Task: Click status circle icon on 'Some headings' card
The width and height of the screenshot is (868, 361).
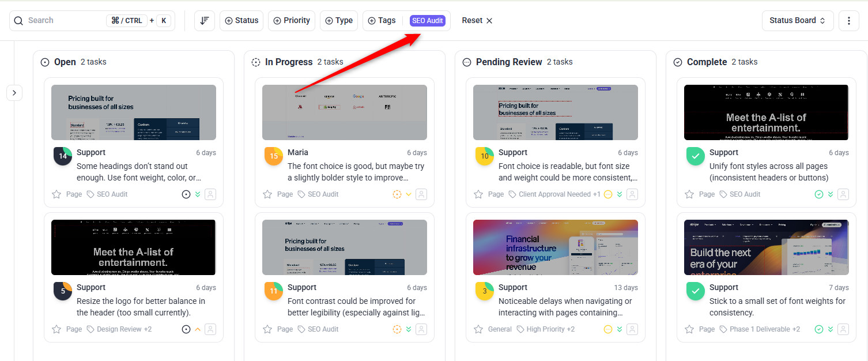Action: [186, 194]
